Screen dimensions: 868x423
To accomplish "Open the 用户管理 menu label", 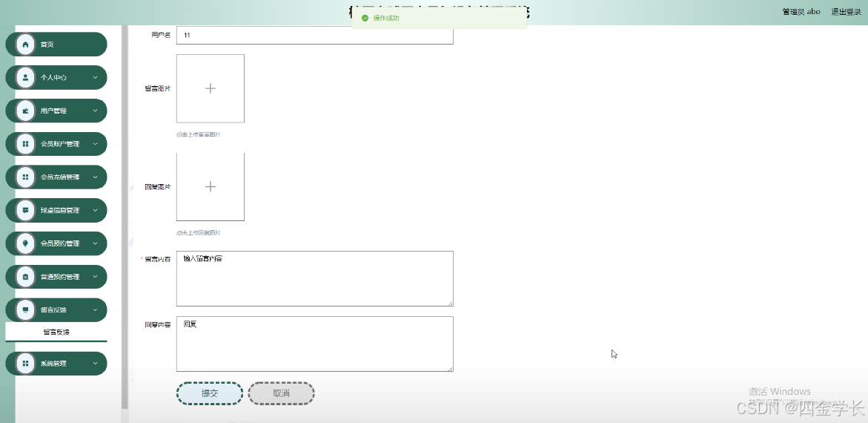I will click(53, 111).
